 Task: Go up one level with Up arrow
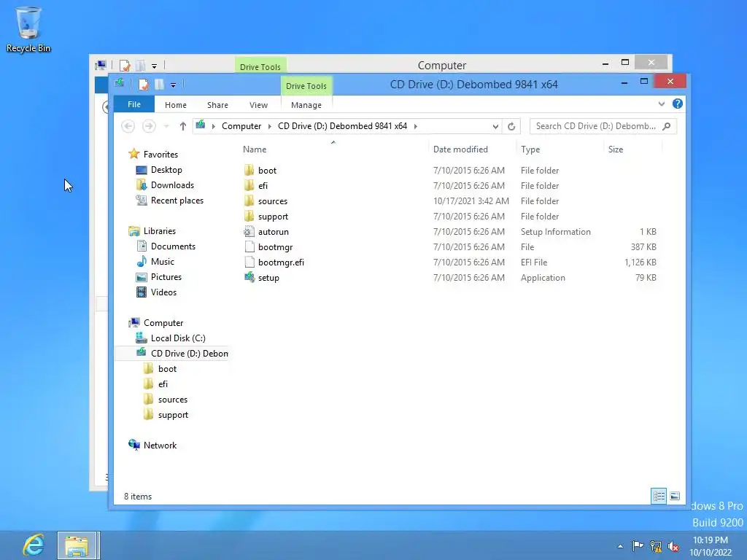coord(183,126)
